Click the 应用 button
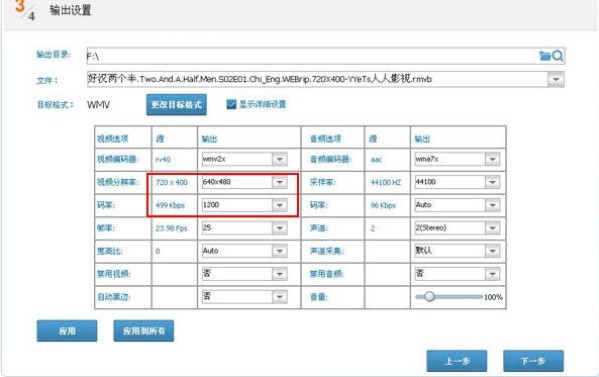This screenshot has width=599, height=377. coord(67,331)
